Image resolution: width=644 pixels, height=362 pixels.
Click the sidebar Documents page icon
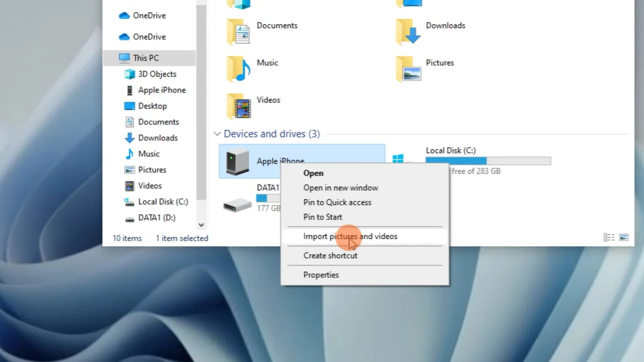(x=130, y=122)
